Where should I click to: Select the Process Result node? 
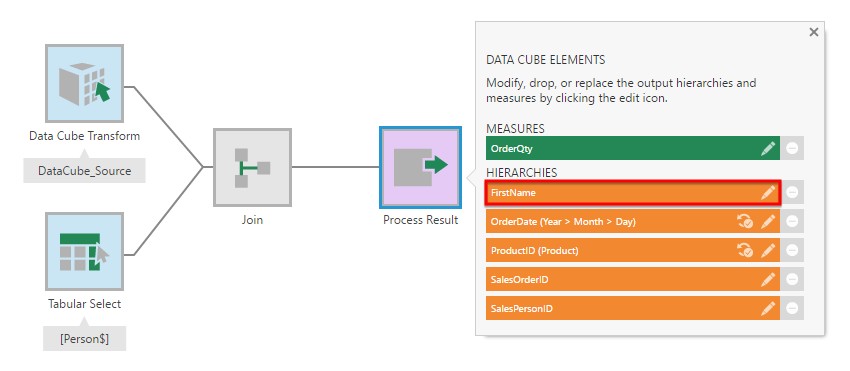coord(421,167)
